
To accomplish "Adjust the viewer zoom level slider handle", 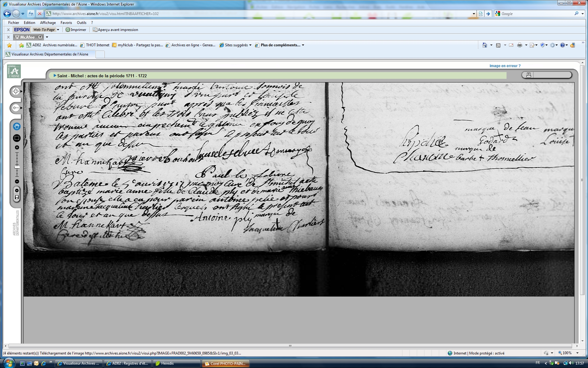I will pyautogui.click(x=17, y=167).
